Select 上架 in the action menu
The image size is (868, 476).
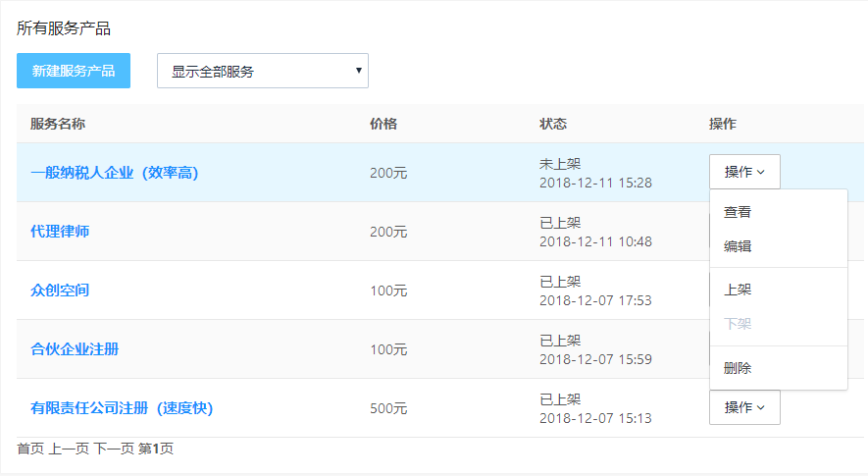coord(738,290)
